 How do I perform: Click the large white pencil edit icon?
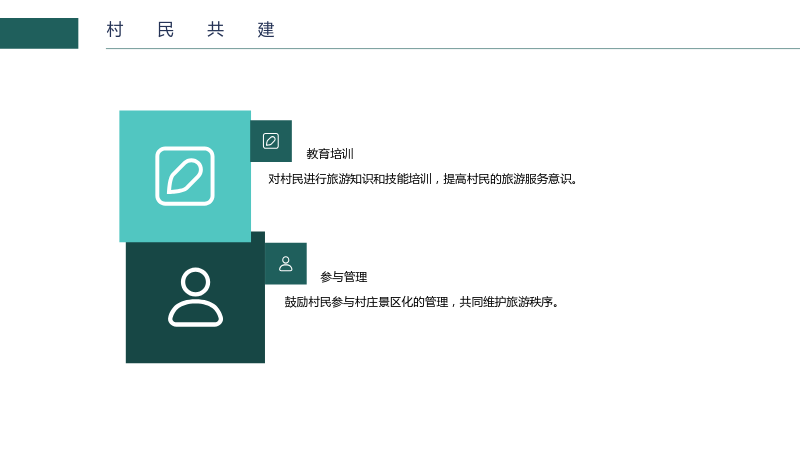point(185,176)
